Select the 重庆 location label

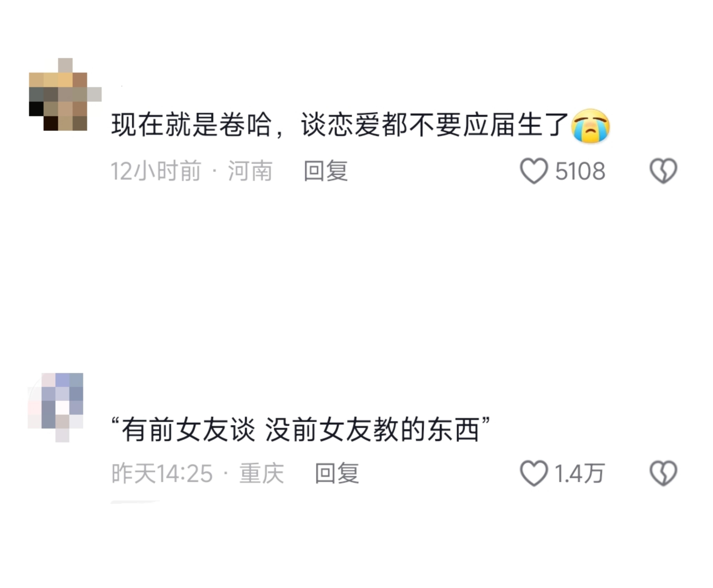[261, 473]
